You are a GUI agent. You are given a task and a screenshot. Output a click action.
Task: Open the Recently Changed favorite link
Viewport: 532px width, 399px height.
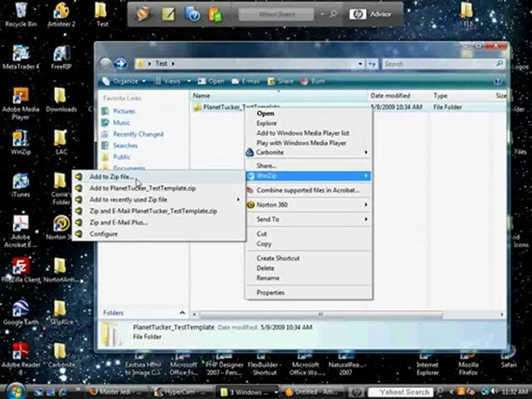pyautogui.click(x=138, y=134)
